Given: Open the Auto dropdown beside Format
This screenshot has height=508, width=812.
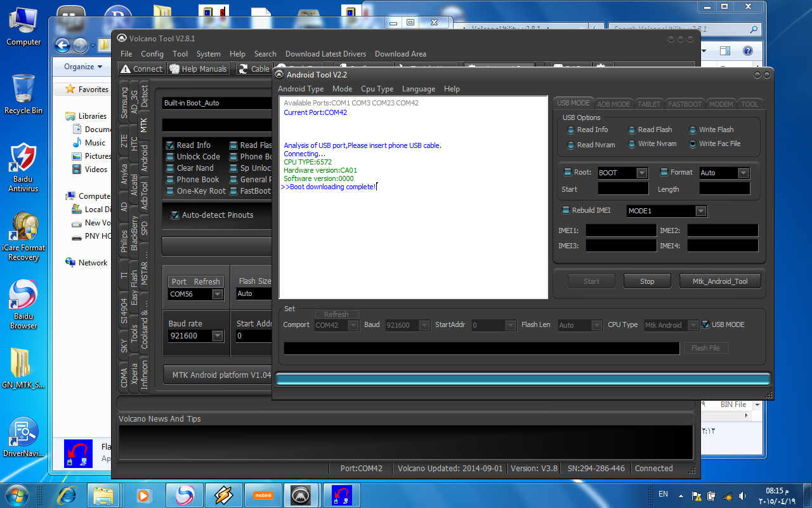Looking at the screenshot, I should 743,173.
